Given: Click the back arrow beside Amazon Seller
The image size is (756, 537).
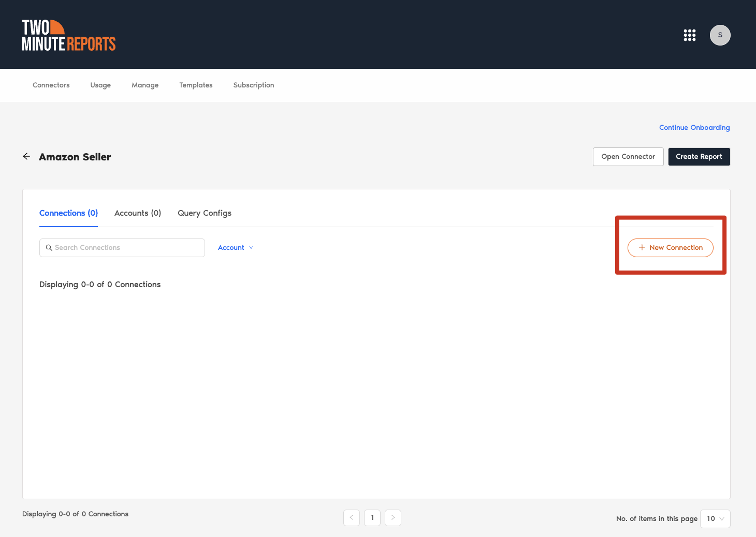Looking at the screenshot, I should [x=26, y=156].
